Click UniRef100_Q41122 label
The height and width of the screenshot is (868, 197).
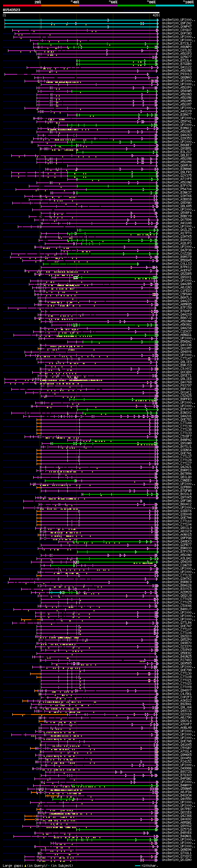pyautogui.click(x=177, y=67)
